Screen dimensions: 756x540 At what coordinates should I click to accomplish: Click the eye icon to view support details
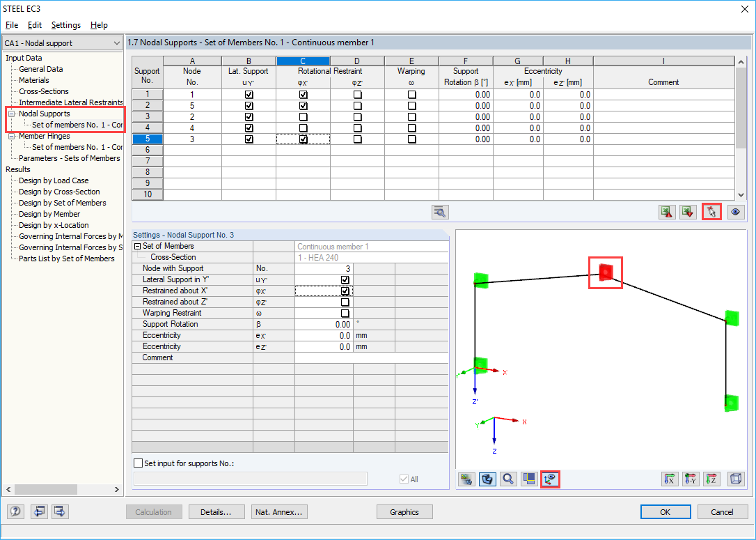[736, 212]
